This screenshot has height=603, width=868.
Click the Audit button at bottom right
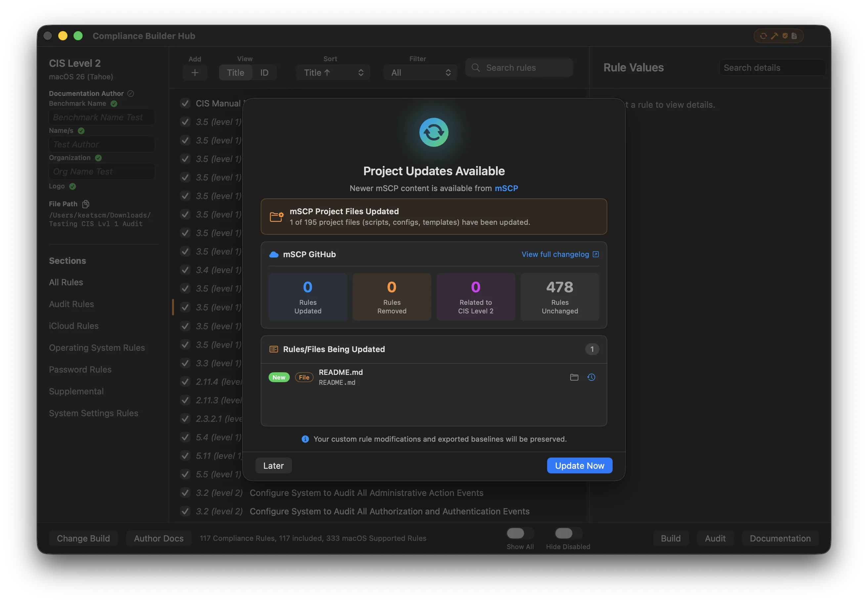click(715, 539)
